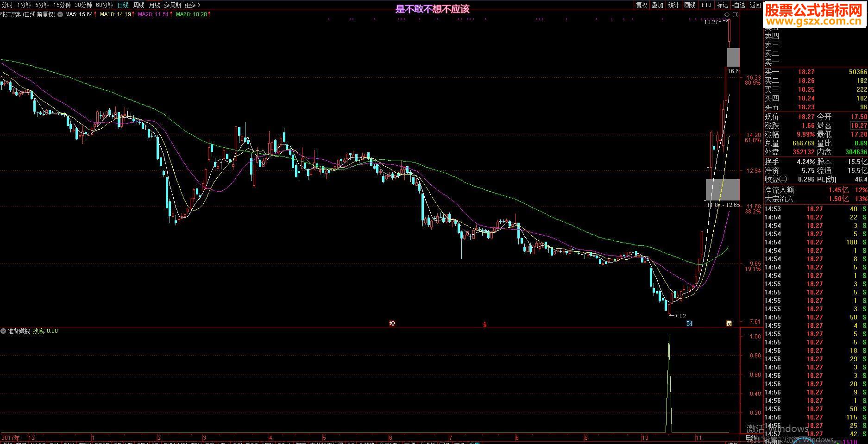Viewport: 868px width, 444px height.
Task: Click the 卖四 ask row label
Action: click(x=772, y=36)
